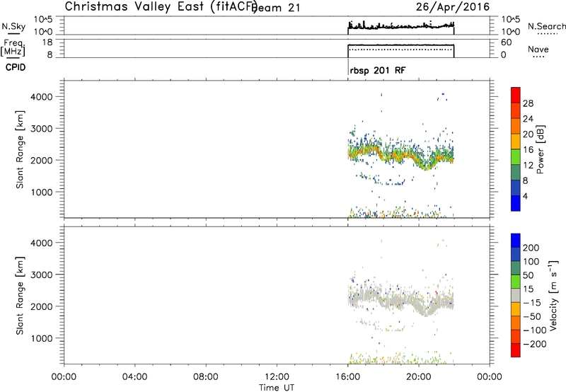The height and width of the screenshot is (392, 566).
Task: Click the gray -15 to 15 velocity colorbar segment
Action: point(516,295)
